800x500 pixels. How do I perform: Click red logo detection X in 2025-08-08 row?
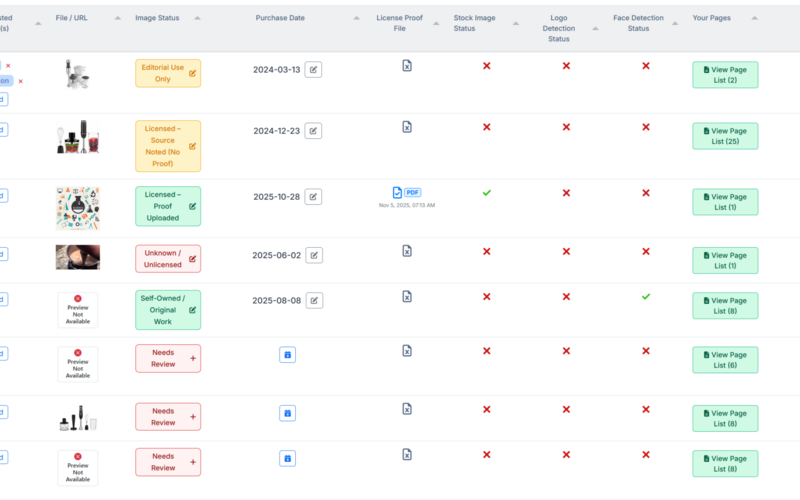click(x=566, y=297)
